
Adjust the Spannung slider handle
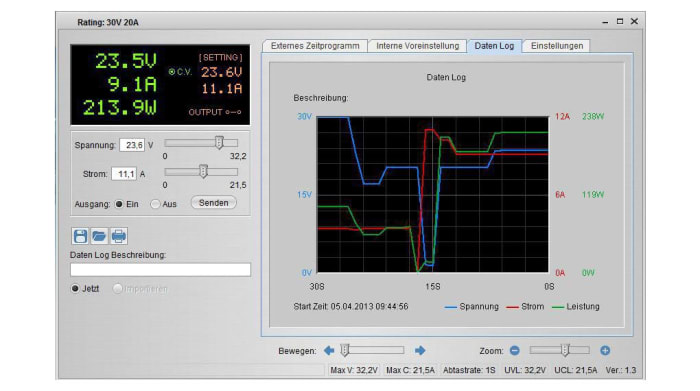[x=219, y=143]
